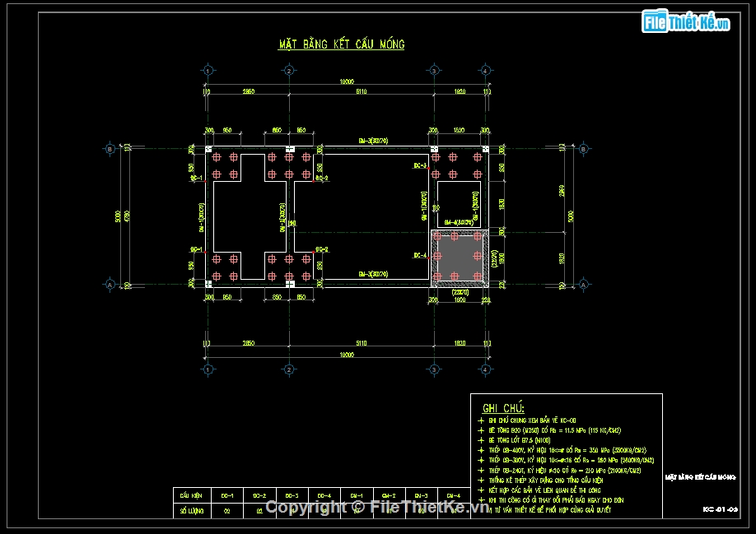Click the left axis B grid bubble
Screen dimensions: 756x534
pos(110,149)
